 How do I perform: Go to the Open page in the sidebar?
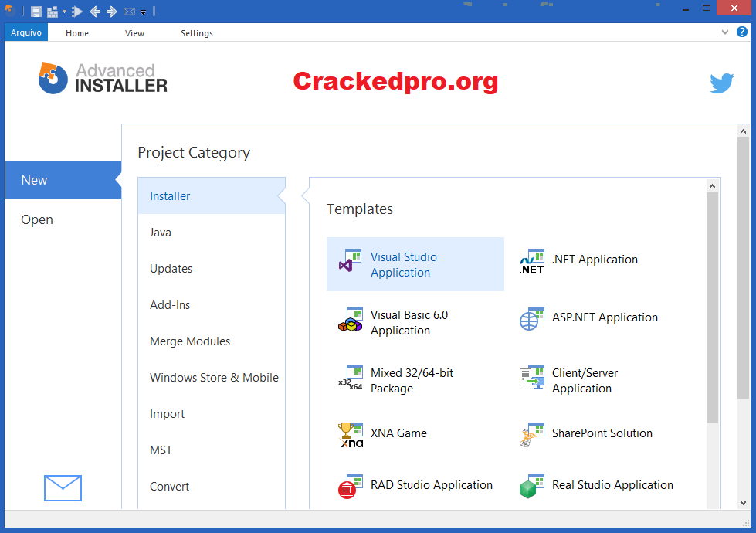point(63,219)
